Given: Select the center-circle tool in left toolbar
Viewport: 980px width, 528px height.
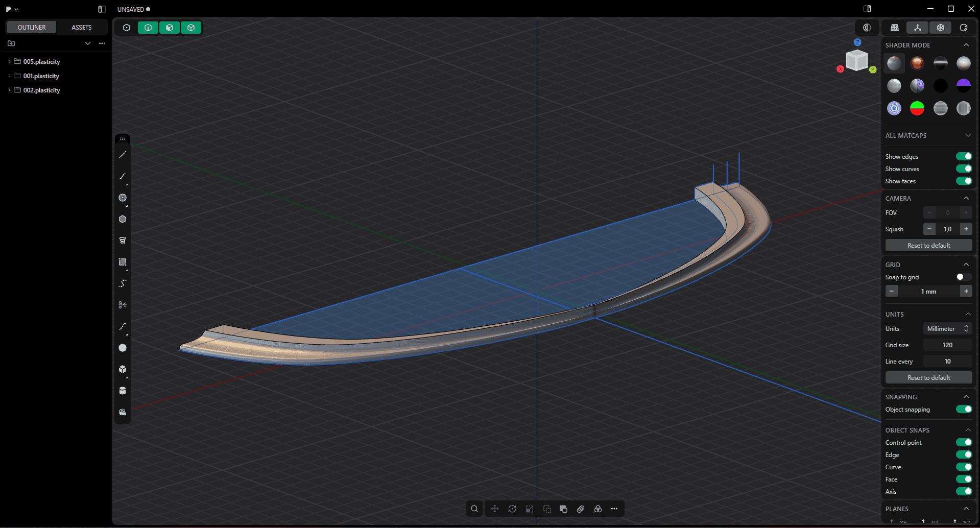Looking at the screenshot, I should 123,198.
